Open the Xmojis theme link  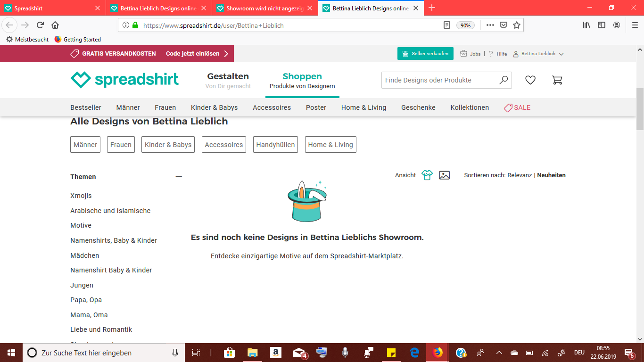(x=81, y=196)
